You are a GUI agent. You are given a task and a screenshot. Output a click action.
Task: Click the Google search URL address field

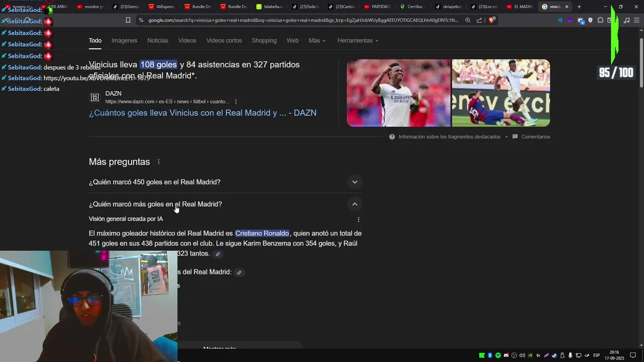(303, 20)
